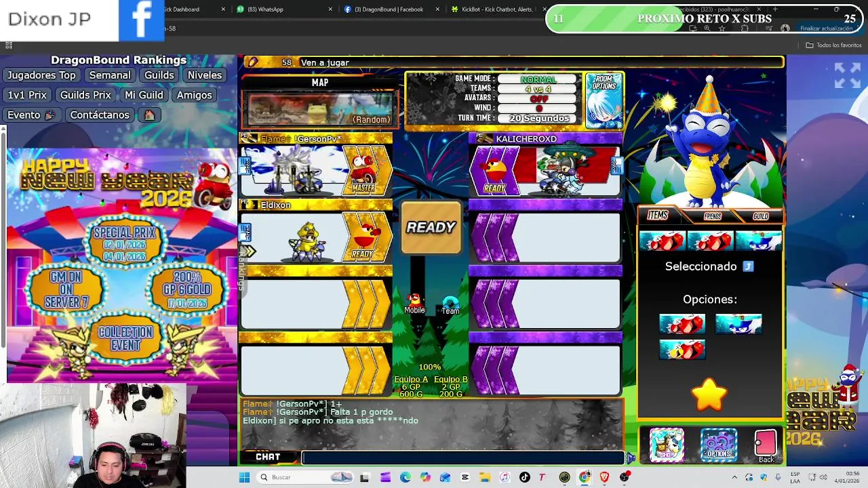The height and width of the screenshot is (488, 868).
Task: Open TikTok from taskbar
Action: tap(524, 477)
